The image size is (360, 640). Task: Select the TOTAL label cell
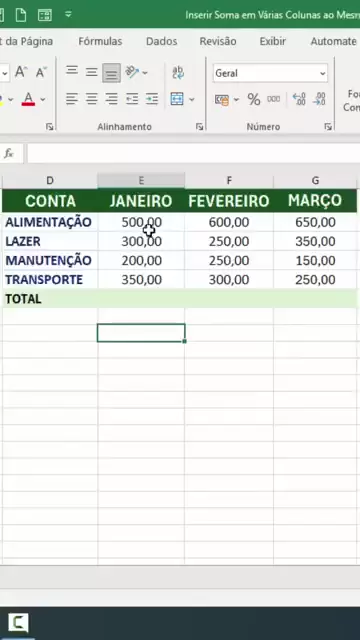(50, 299)
